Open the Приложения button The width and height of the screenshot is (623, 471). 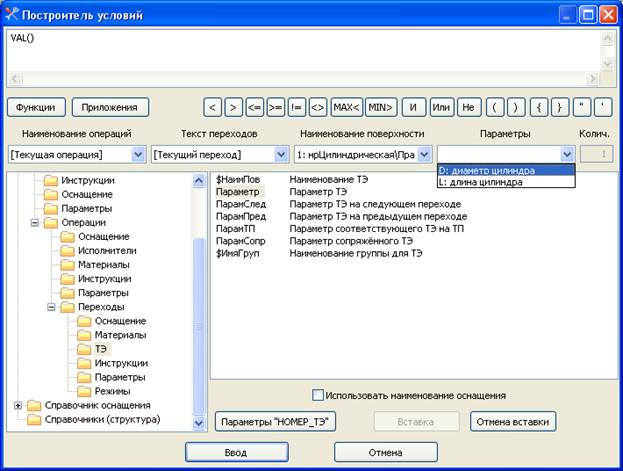[x=110, y=107]
